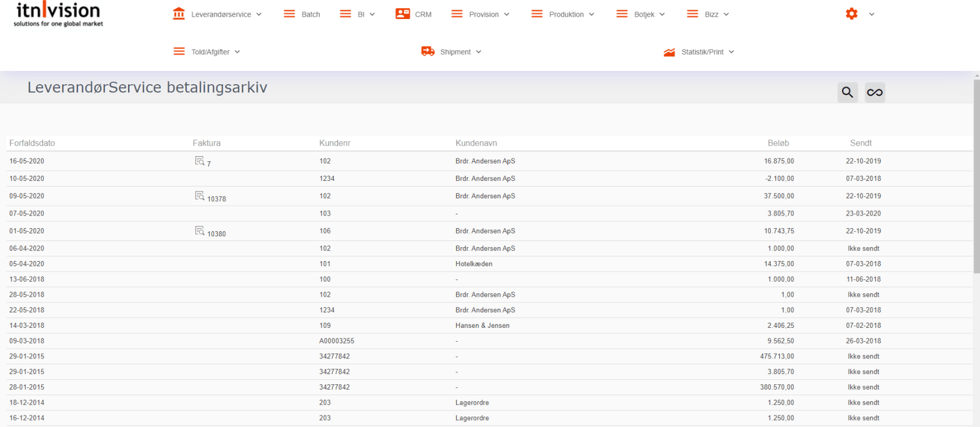Open the Botjek menu
980x427 pixels.
(640, 14)
